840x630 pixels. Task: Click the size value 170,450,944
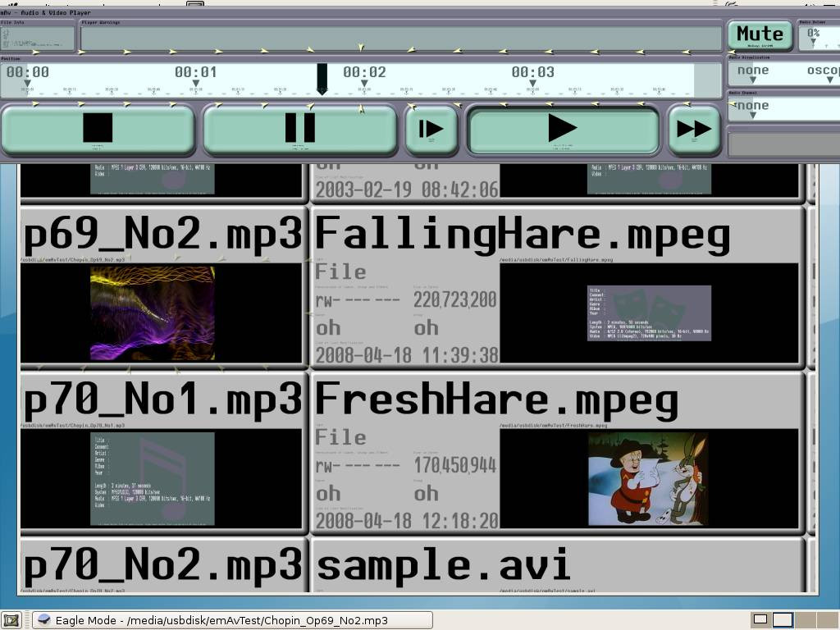[x=454, y=465]
